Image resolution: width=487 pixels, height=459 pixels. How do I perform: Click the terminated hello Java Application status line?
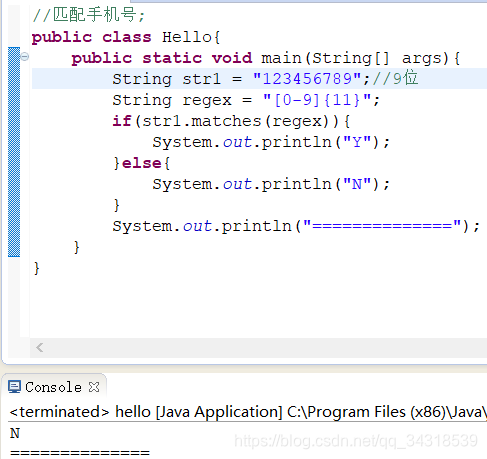pos(247,412)
